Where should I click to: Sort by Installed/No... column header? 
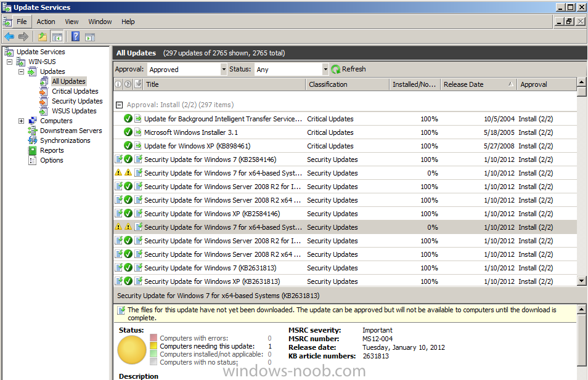[x=414, y=84]
